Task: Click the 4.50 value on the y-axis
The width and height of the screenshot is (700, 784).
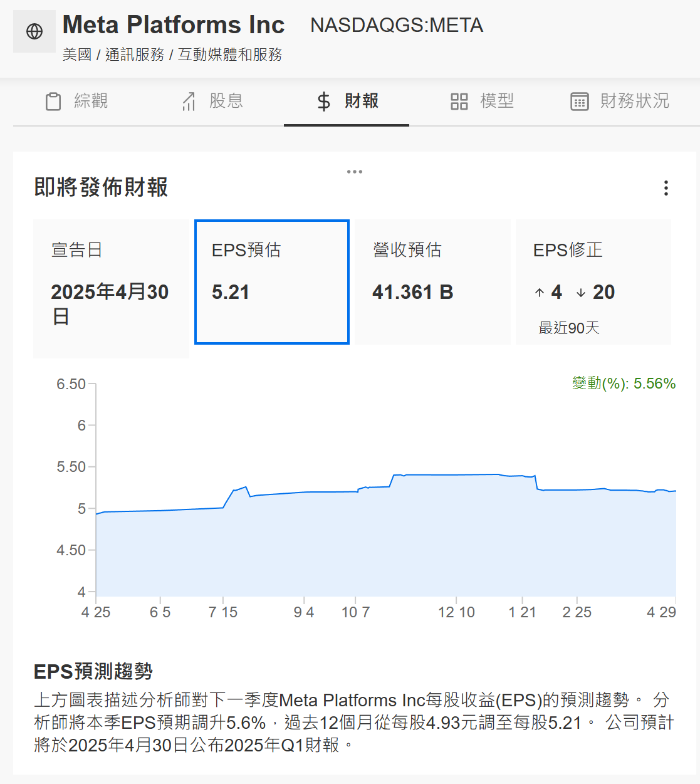Action: (71, 550)
